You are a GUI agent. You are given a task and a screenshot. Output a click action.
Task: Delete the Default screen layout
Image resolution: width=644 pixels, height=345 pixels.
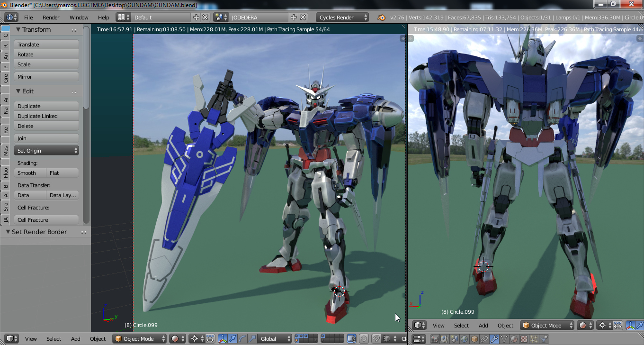click(206, 17)
